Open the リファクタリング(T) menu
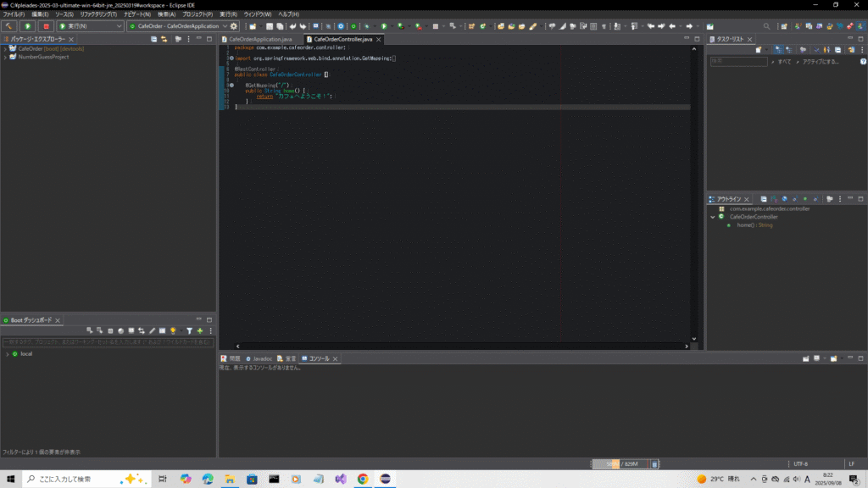The height and width of the screenshot is (488, 868). click(97, 14)
